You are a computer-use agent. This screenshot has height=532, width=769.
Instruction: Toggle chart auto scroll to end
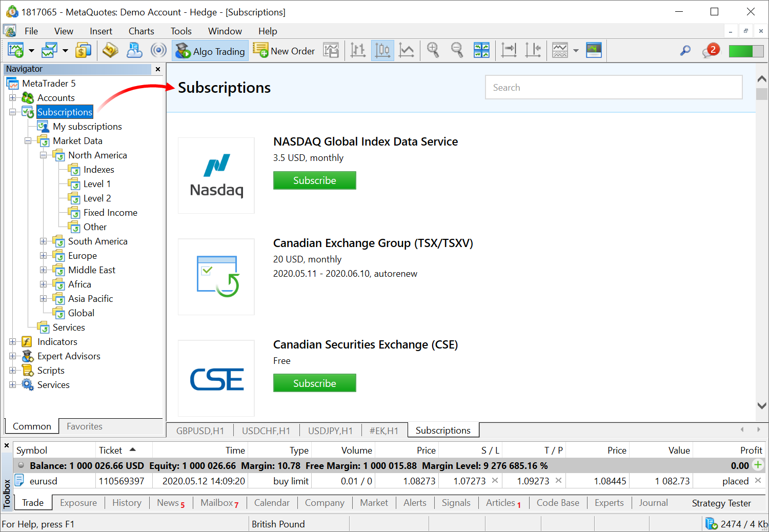point(509,51)
